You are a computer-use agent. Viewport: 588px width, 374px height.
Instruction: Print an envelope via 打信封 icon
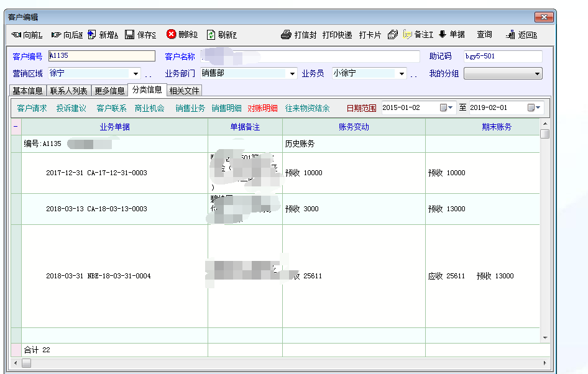tap(286, 35)
